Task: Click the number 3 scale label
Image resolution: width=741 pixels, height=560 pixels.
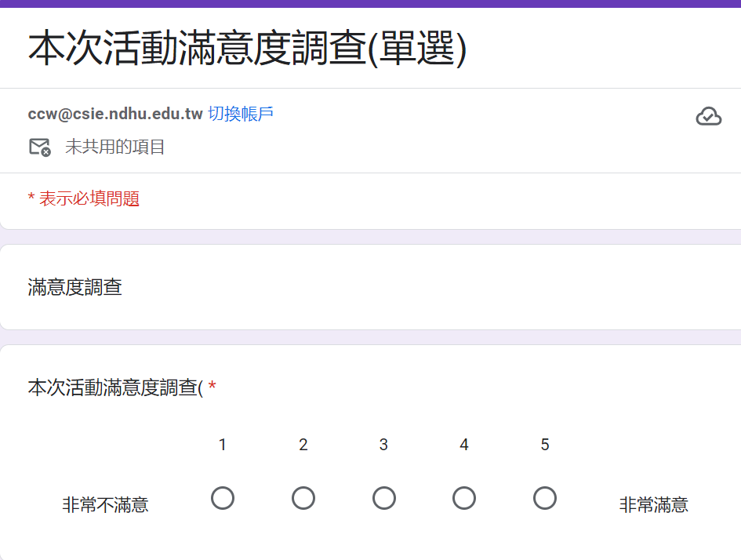Action: point(383,445)
